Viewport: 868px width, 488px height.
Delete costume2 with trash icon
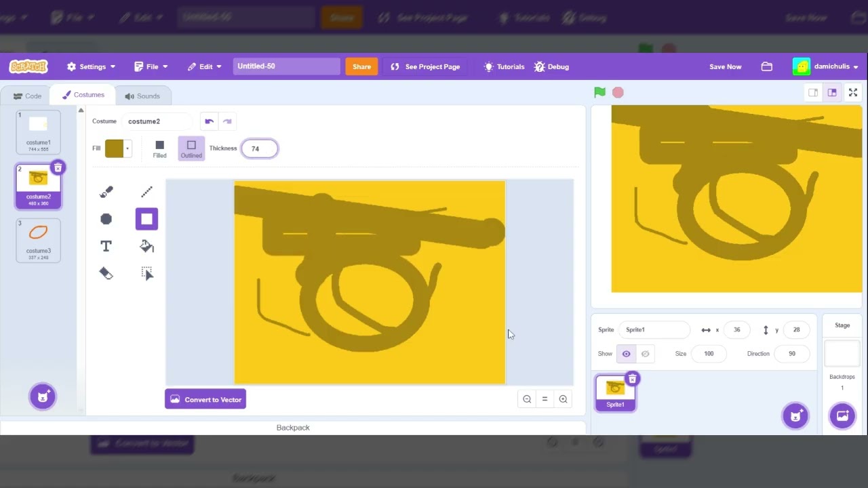[x=58, y=167]
